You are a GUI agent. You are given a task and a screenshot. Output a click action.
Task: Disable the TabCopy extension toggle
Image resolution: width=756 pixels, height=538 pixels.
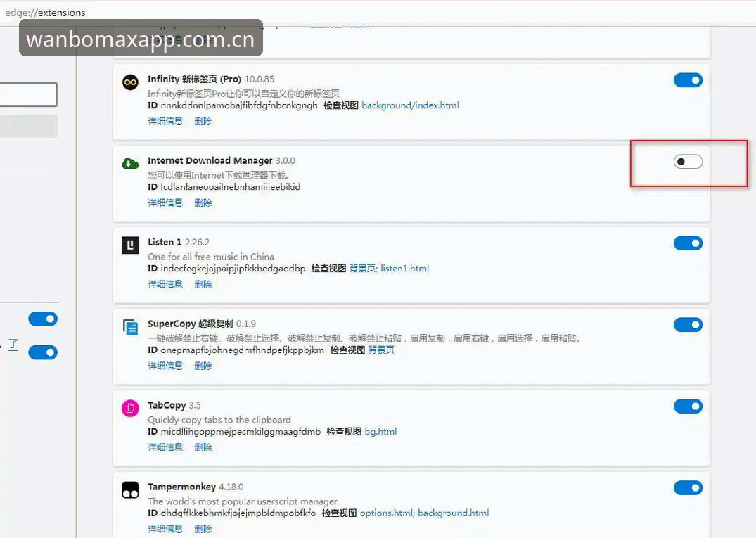pos(688,406)
